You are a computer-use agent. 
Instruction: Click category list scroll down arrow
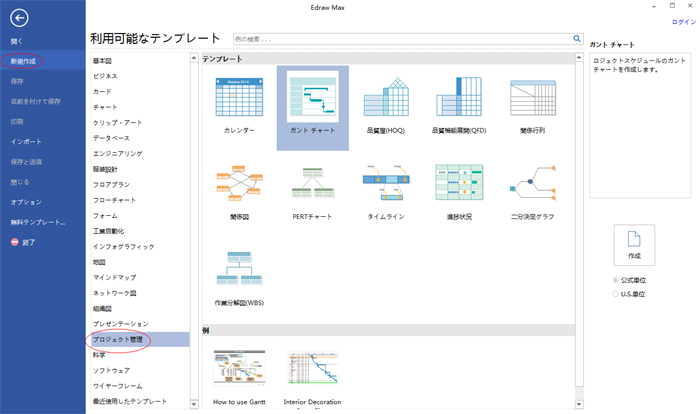(x=194, y=404)
